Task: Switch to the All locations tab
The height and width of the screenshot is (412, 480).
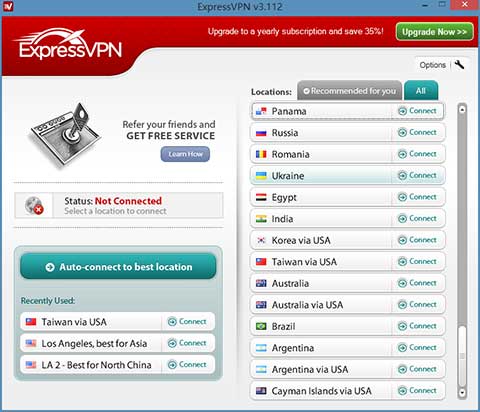Action: [x=421, y=91]
